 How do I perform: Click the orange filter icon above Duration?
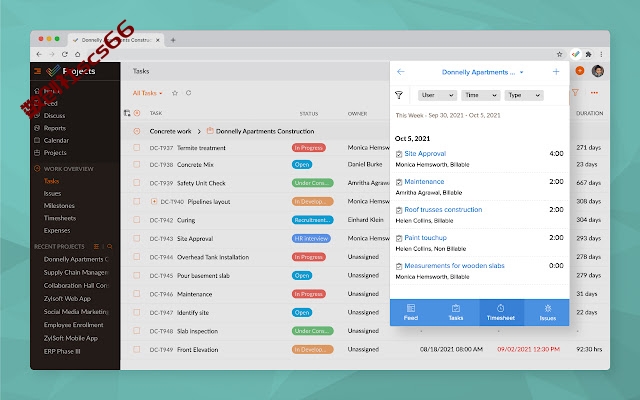[x=575, y=93]
